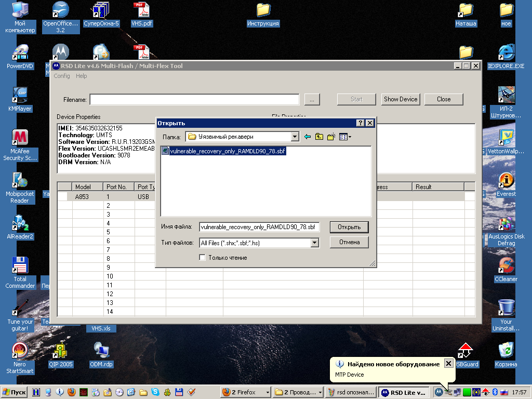The height and width of the screenshot is (399, 532).
Task: Select the A853 device row
Action: click(261, 197)
